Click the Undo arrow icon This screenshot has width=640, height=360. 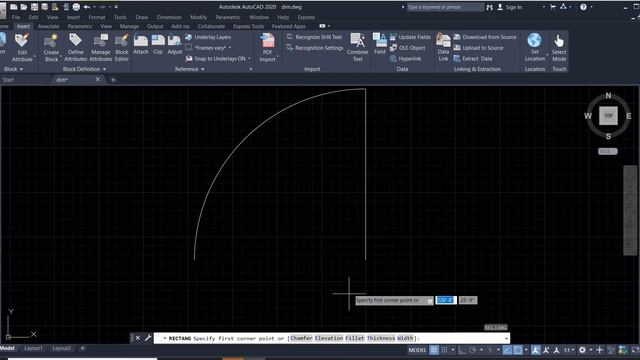87,7
